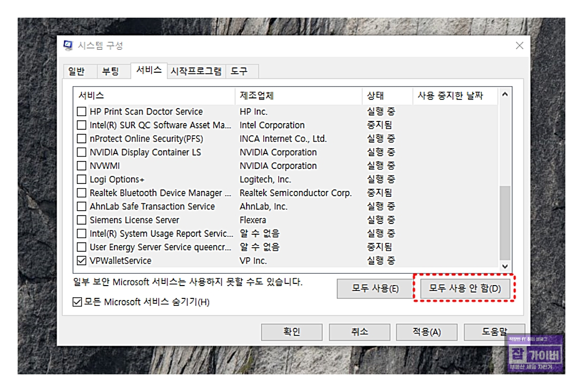583x392 pixels.
Task: Click the 시스템 구성 title bar icon
Action: point(68,45)
